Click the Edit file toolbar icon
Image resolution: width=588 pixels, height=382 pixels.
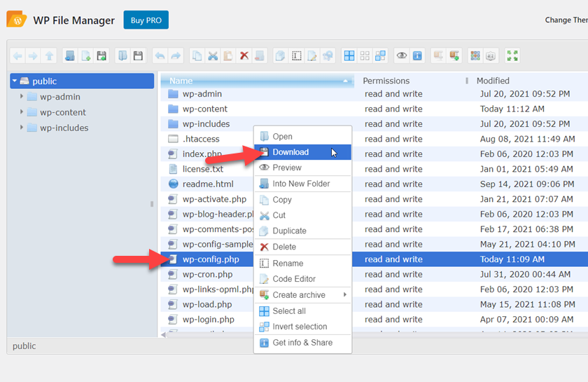pos(312,56)
